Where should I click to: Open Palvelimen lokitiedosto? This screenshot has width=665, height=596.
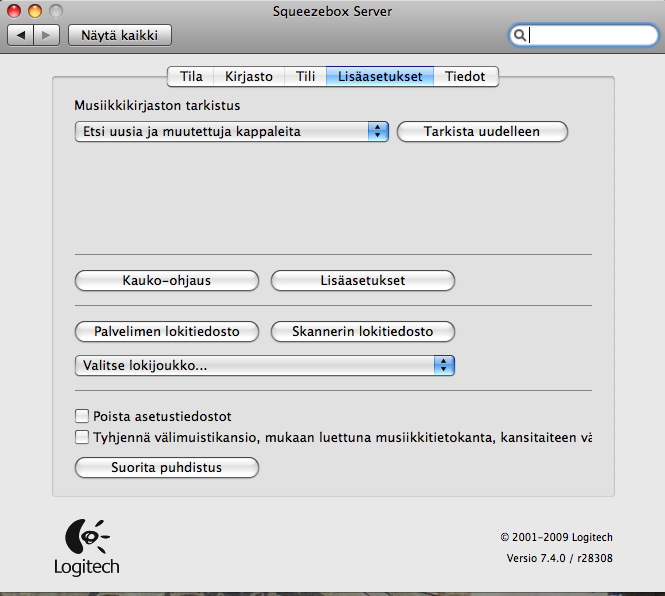point(167,331)
